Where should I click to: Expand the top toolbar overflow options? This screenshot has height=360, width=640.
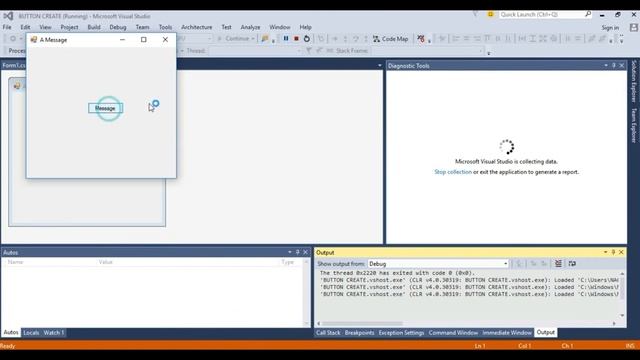coord(621,39)
